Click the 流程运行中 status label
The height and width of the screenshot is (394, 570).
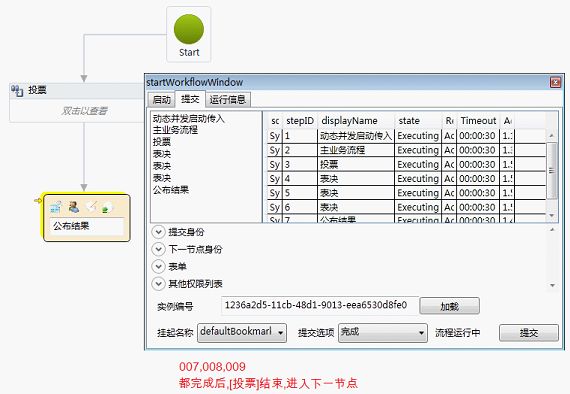tap(458, 333)
